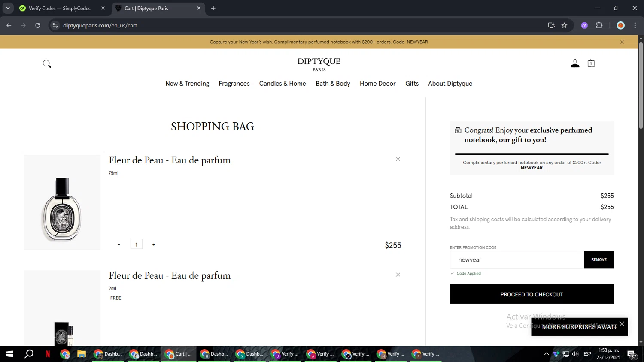The width and height of the screenshot is (644, 362).
Task: Close the Verify Codes SimplyCodes tab
Action: click(x=103, y=8)
